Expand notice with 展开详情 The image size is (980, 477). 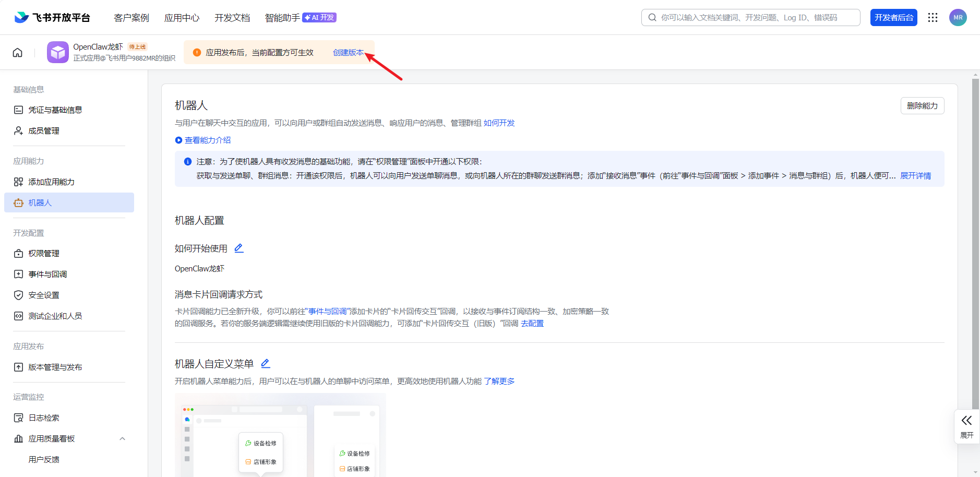point(915,176)
